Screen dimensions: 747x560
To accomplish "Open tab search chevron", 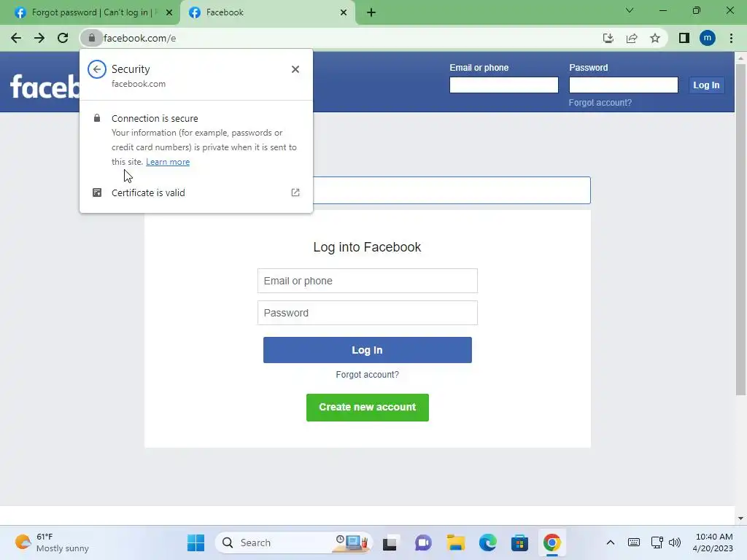I will 630,10.
